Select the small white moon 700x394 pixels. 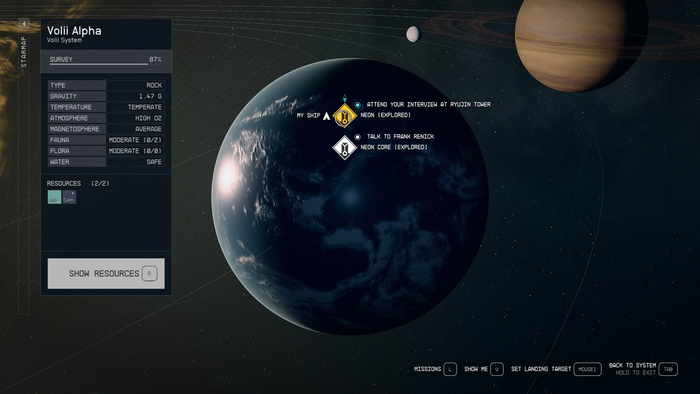coord(413,34)
